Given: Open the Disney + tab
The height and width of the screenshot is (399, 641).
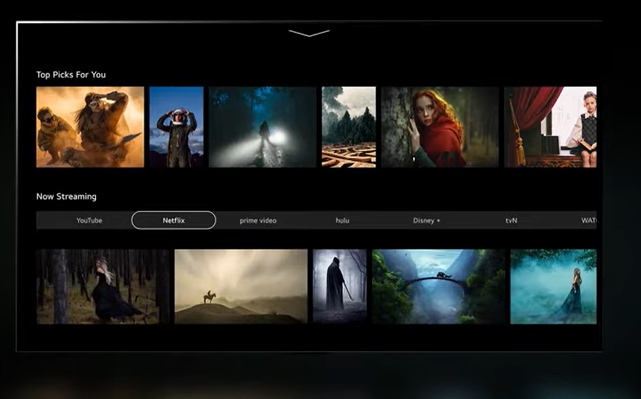Looking at the screenshot, I should click(426, 220).
